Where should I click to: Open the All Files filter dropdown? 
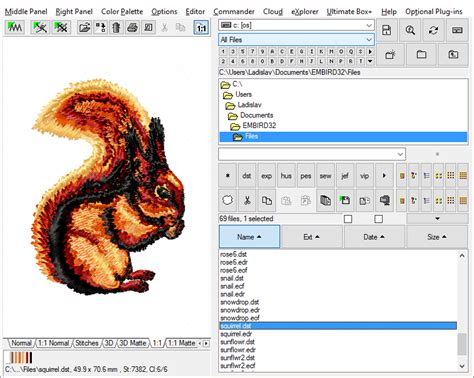pos(296,40)
